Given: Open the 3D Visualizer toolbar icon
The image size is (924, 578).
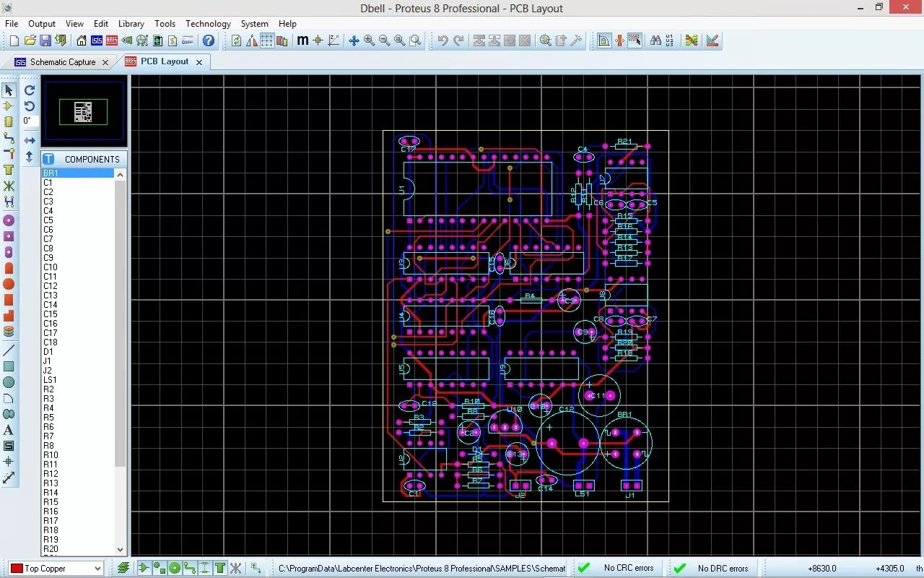Looking at the screenshot, I should pos(127,40).
